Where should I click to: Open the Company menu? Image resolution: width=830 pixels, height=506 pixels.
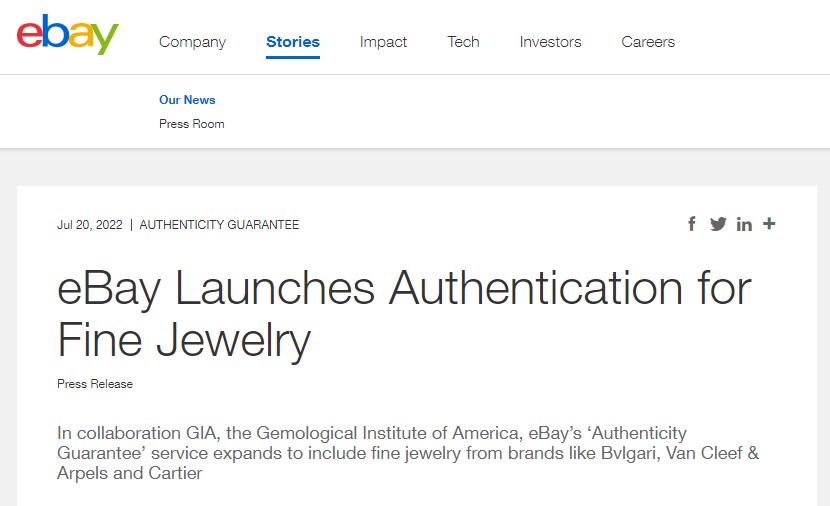(x=192, y=42)
